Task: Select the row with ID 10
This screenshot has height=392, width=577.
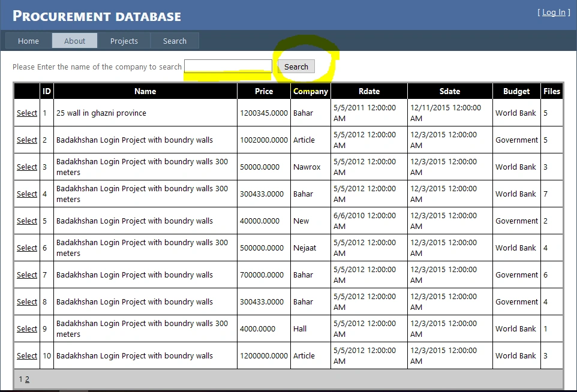Action: [27, 355]
